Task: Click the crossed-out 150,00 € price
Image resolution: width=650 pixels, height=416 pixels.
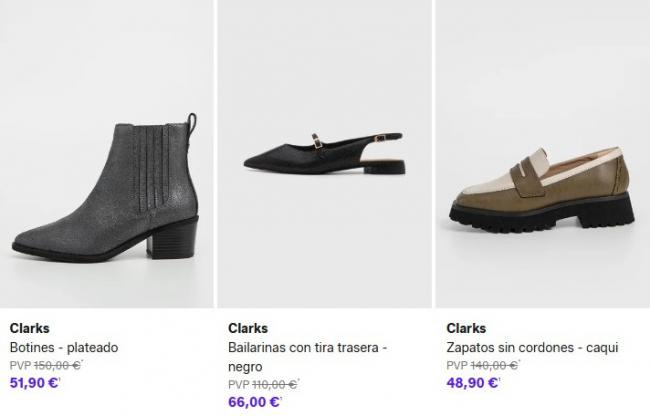Action: (x=57, y=365)
